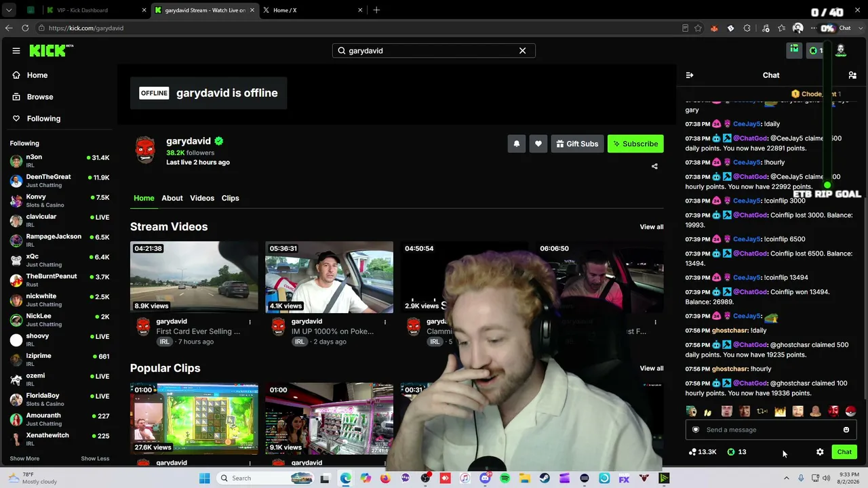
Task: Show hidden system tray icons
Action: pos(785,479)
